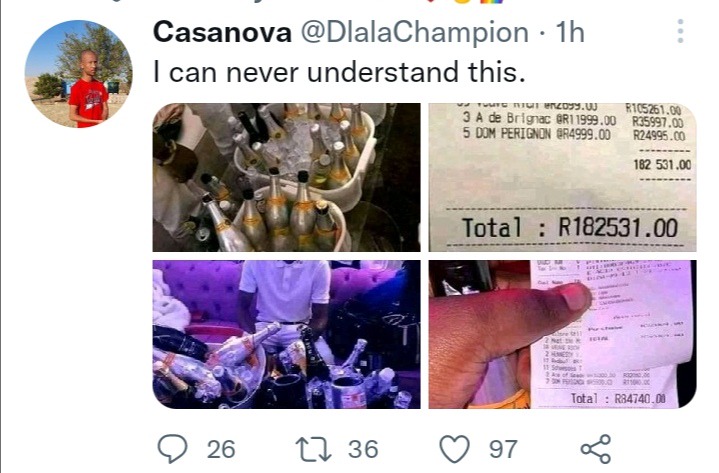Like the tweet with the heart icon
This screenshot has height=473, width=719.
454,449
